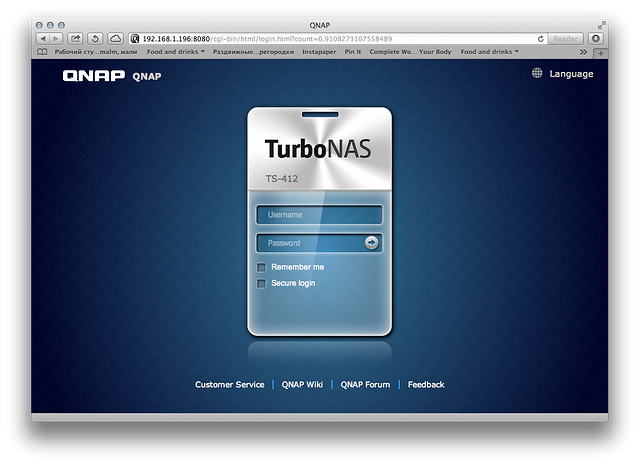This screenshot has height=466, width=640.
Task: Click the circular arrow button beside Share
Action: (95, 39)
